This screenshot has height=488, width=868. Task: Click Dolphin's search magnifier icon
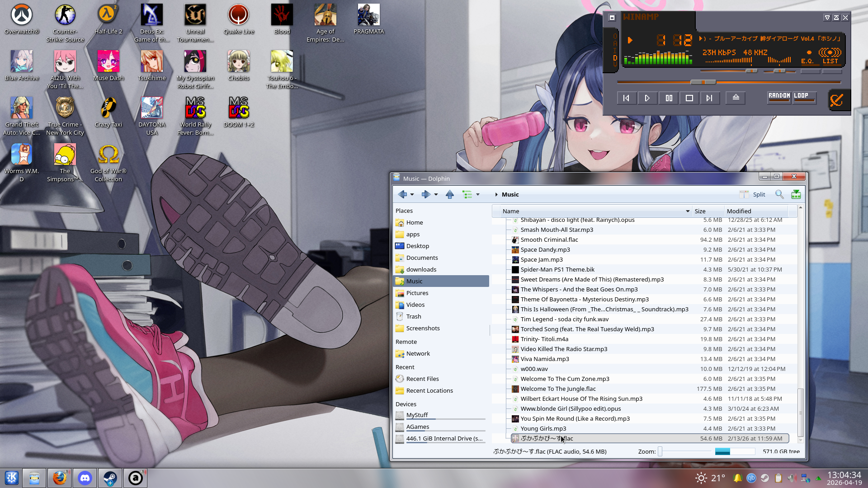click(779, 194)
